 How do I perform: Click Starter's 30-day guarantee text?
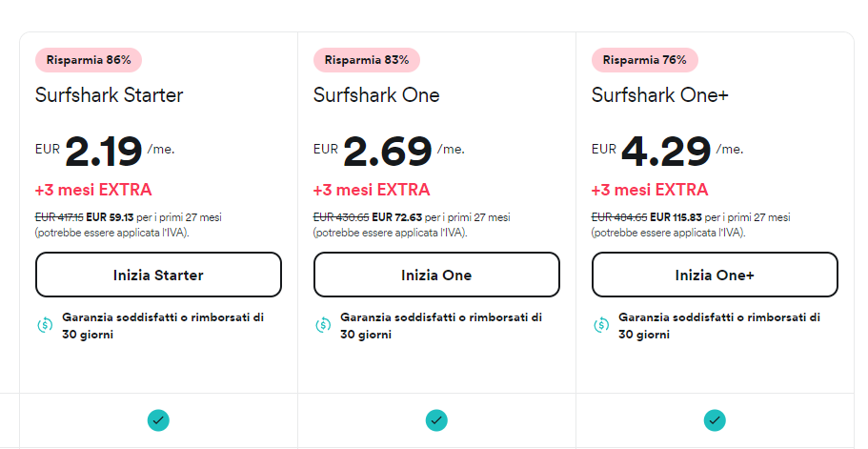163,325
